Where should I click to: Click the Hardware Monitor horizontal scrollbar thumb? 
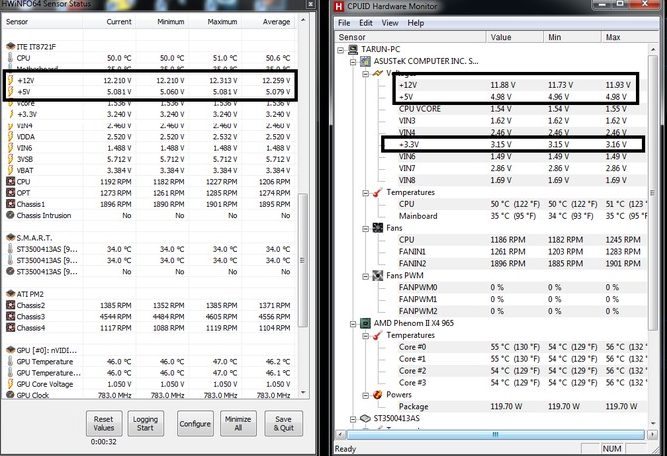[x=496, y=435]
